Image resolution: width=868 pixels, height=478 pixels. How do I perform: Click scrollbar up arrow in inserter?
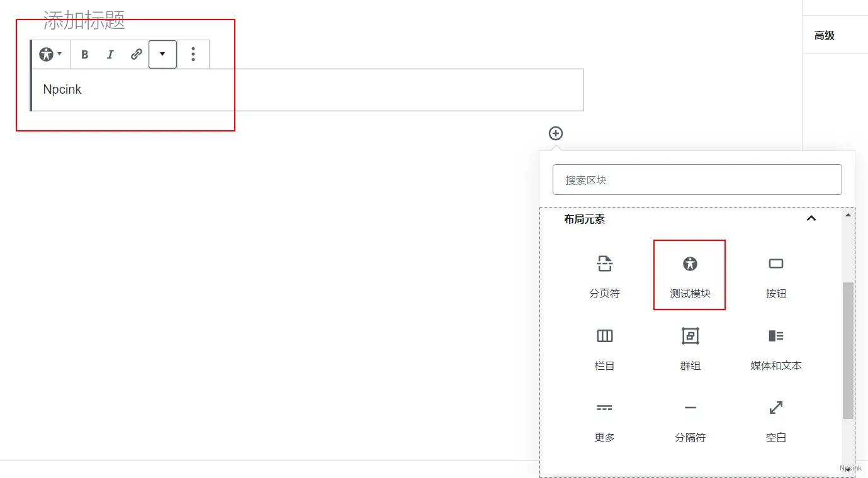point(848,215)
